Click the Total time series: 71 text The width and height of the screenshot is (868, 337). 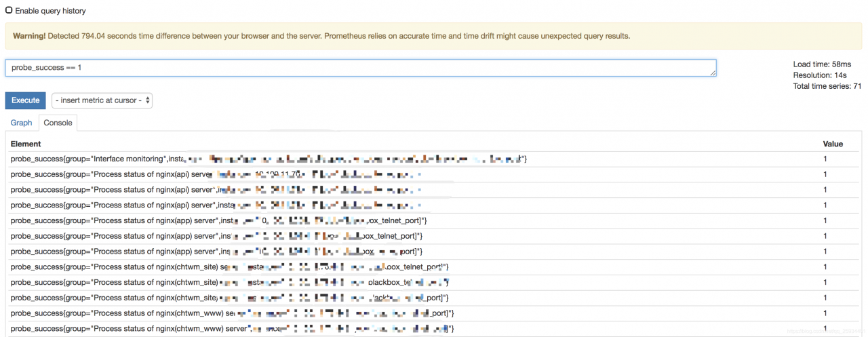[x=827, y=86]
